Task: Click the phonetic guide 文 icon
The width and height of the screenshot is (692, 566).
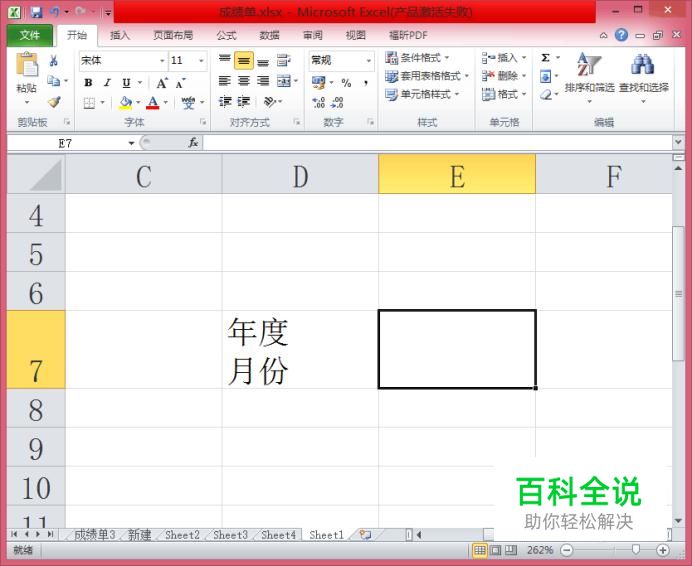Action: (x=188, y=103)
